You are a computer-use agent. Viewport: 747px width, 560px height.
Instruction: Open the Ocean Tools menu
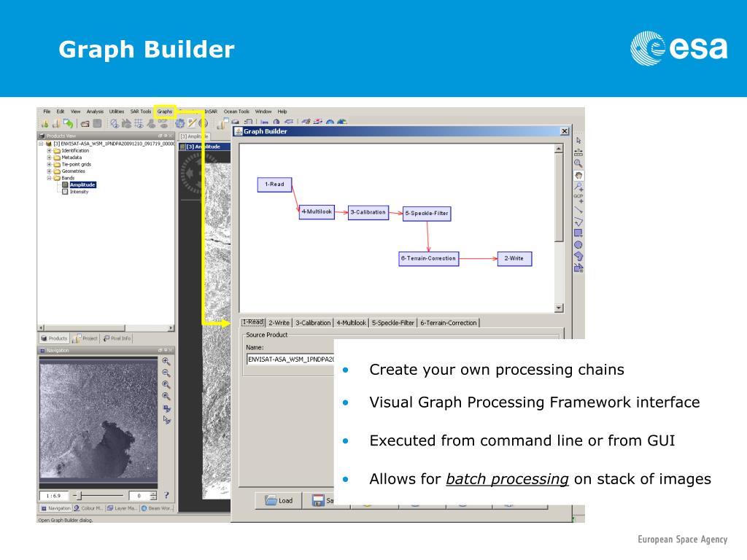point(236,112)
